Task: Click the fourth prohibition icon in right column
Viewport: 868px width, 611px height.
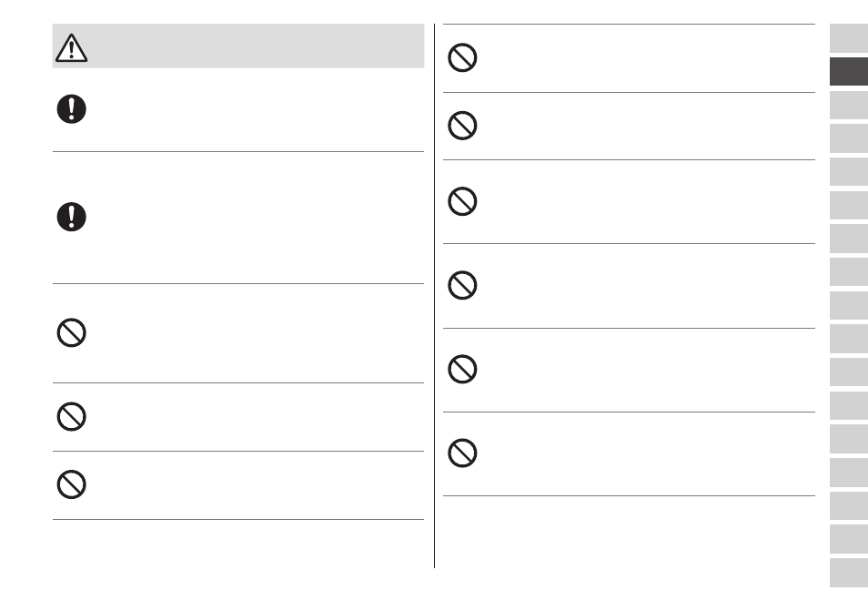Action: tap(462, 285)
